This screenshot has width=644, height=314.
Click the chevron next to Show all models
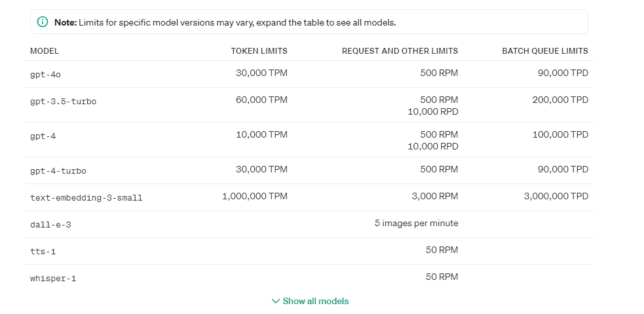[x=276, y=302]
